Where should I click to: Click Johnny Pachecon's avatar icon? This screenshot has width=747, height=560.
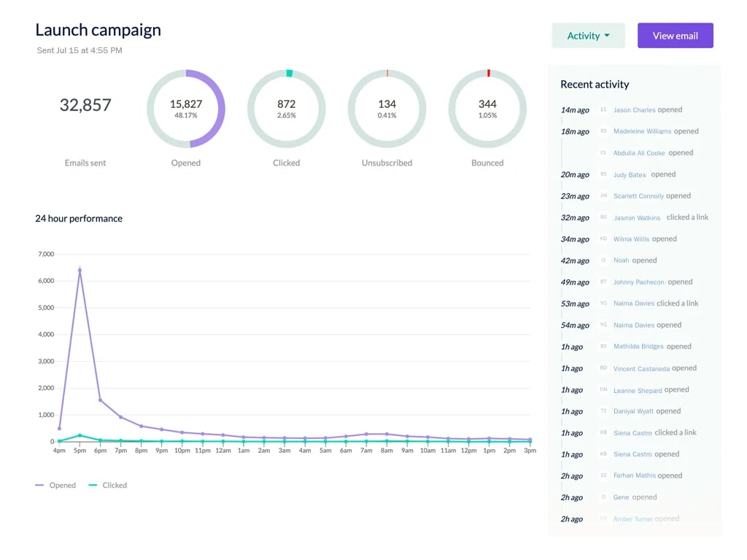pyautogui.click(x=603, y=282)
